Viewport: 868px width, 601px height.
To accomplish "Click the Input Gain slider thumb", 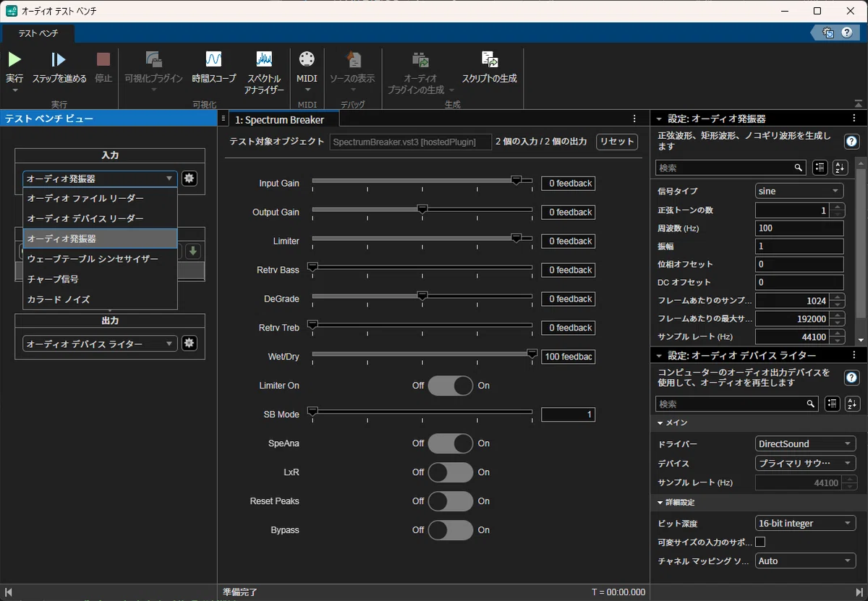I will 516,181.
